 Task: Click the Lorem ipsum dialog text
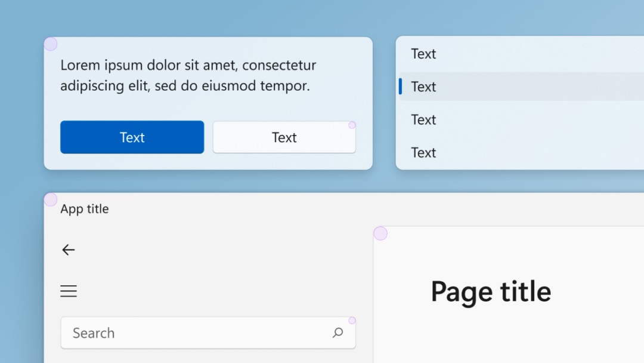pos(188,75)
